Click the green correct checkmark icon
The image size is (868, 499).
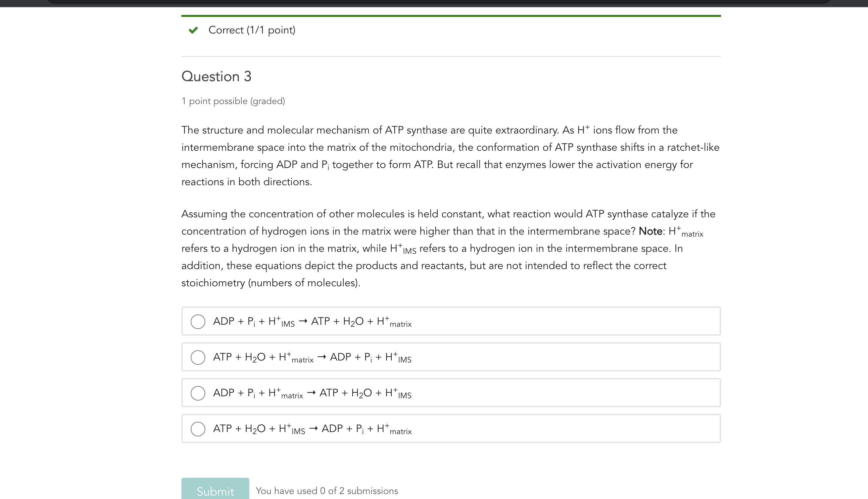194,30
